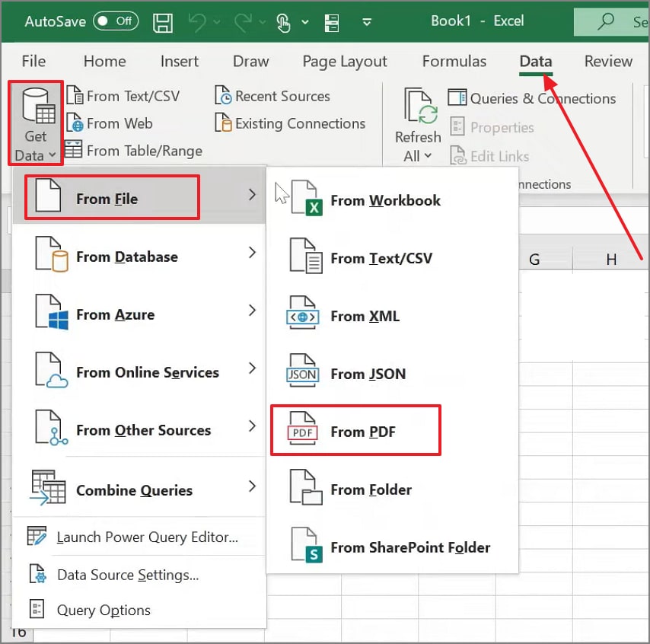Switch to the Formulas ribbon tab
This screenshot has height=644, width=650.
454,61
